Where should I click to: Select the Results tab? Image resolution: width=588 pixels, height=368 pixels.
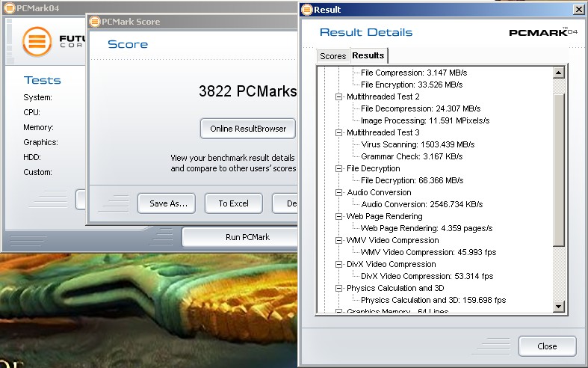click(x=368, y=55)
